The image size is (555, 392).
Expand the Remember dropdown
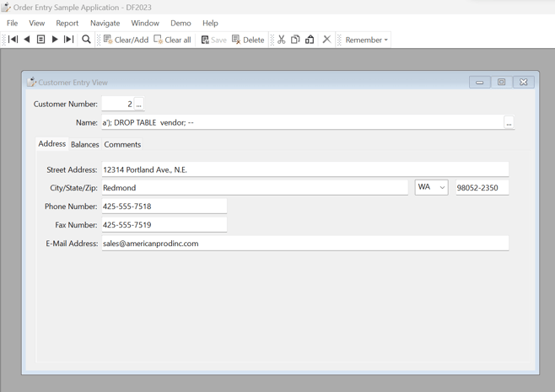point(367,40)
